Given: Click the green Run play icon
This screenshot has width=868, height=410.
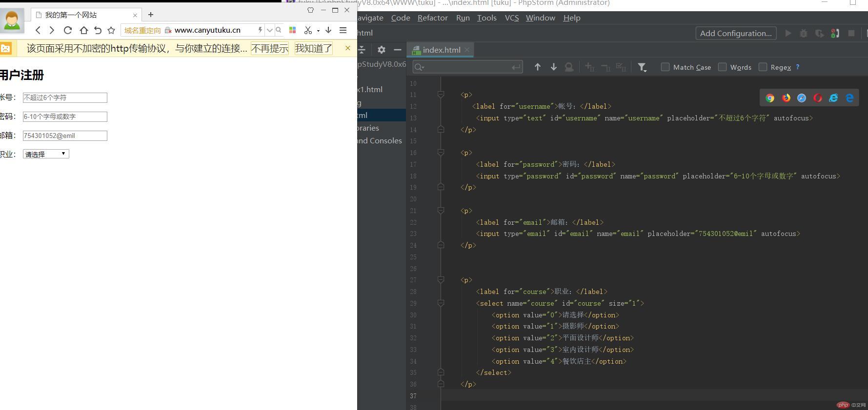Looking at the screenshot, I should coord(787,33).
